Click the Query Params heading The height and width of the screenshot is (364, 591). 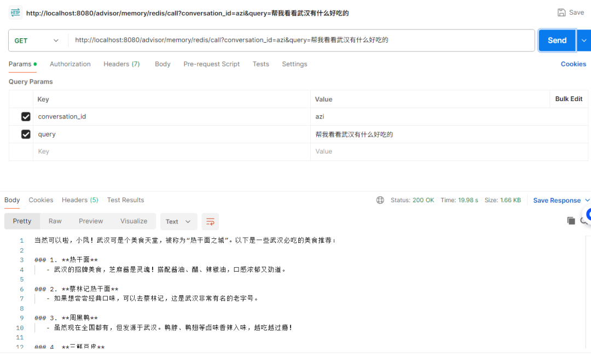31,81
